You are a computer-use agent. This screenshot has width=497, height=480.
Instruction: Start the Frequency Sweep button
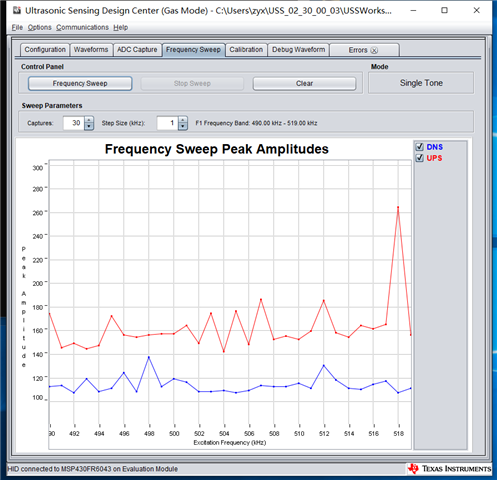[x=80, y=83]
